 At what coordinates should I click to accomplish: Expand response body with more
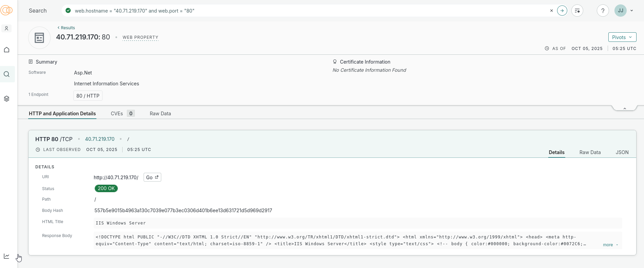(x=610, y=245)
